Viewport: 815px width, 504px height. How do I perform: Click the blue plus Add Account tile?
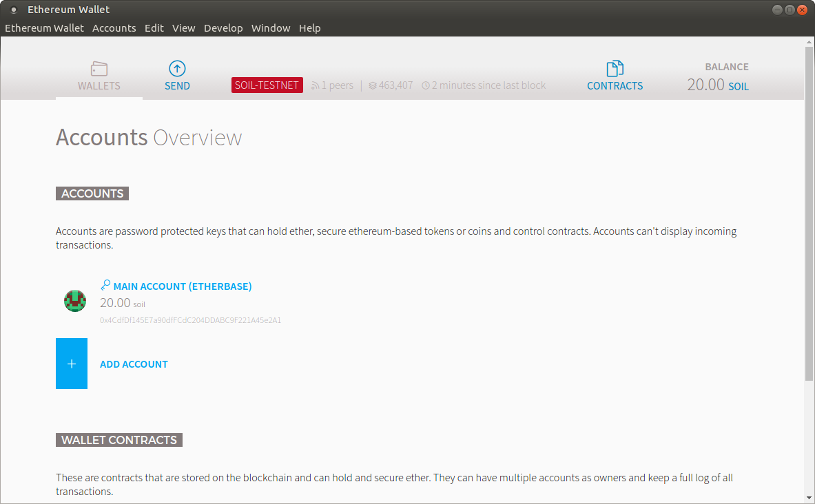(72, 364)
